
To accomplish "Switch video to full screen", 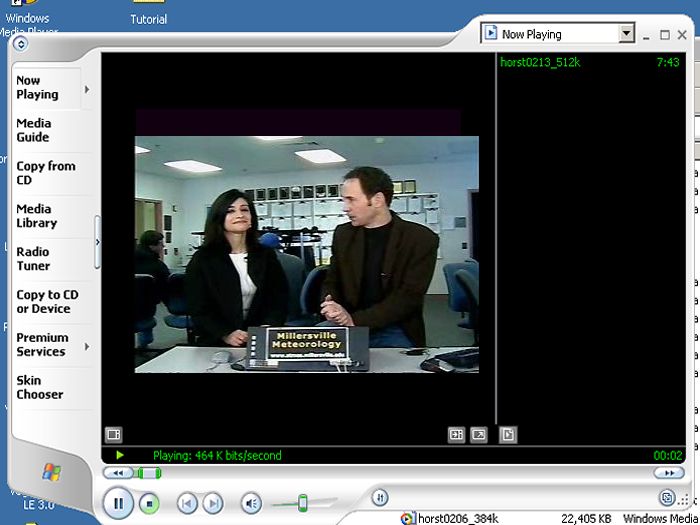I will point(479,434).
